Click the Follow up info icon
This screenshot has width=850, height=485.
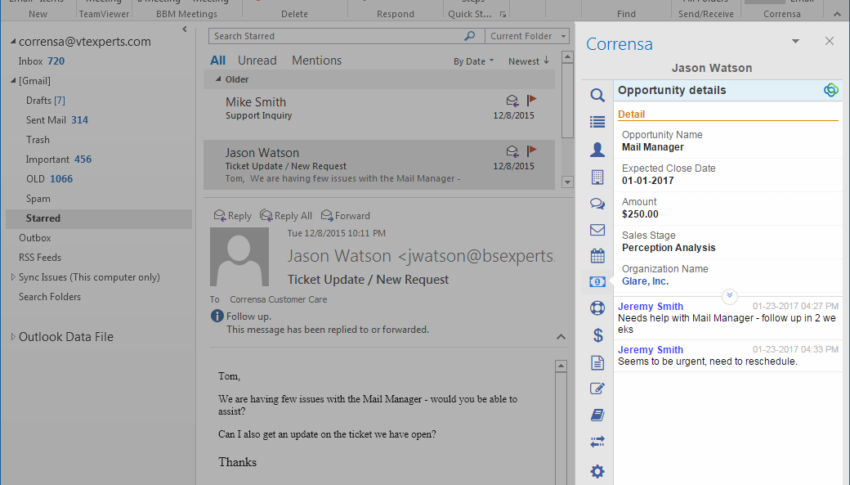[x=217, y=316]
